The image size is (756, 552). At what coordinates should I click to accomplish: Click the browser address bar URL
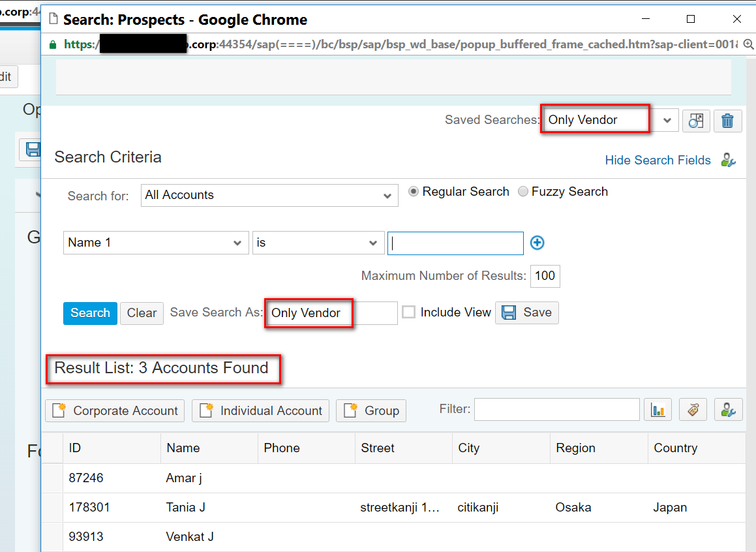coord(401,44)
